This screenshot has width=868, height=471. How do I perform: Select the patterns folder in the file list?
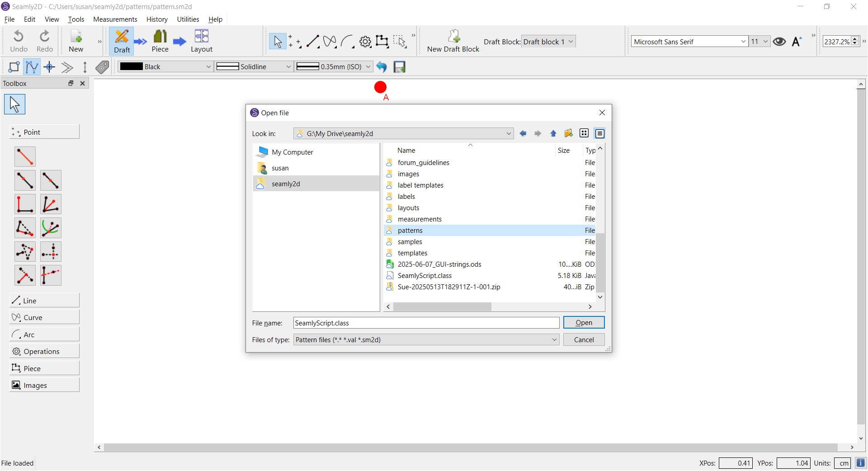410,231
